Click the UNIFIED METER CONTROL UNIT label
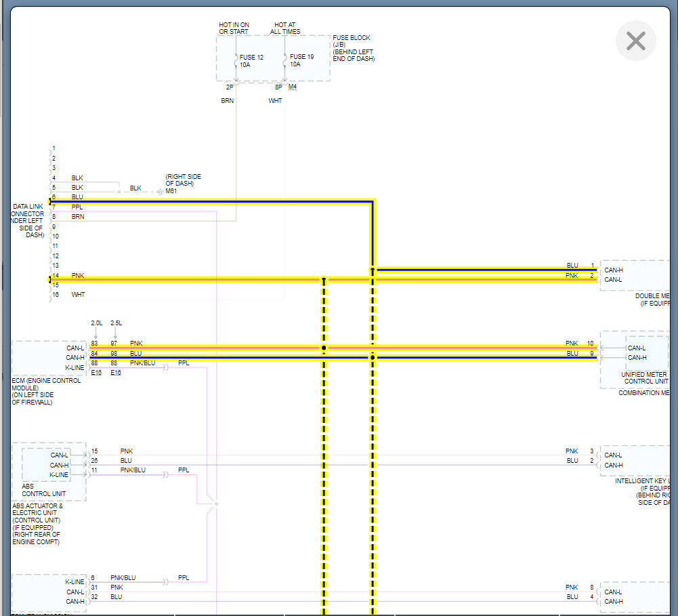The image size is (678, 616). (x=645, y=377)
